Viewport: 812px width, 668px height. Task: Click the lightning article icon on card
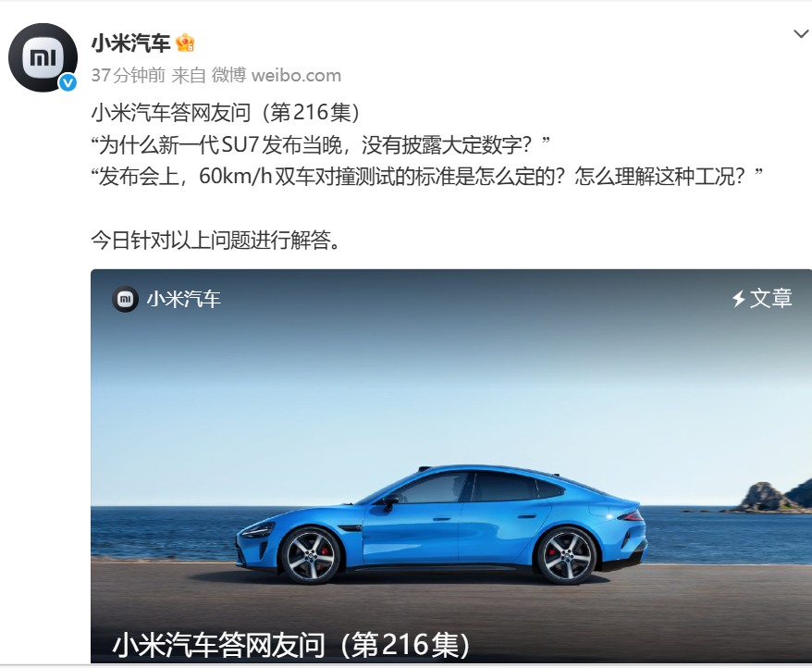(738, 299)
